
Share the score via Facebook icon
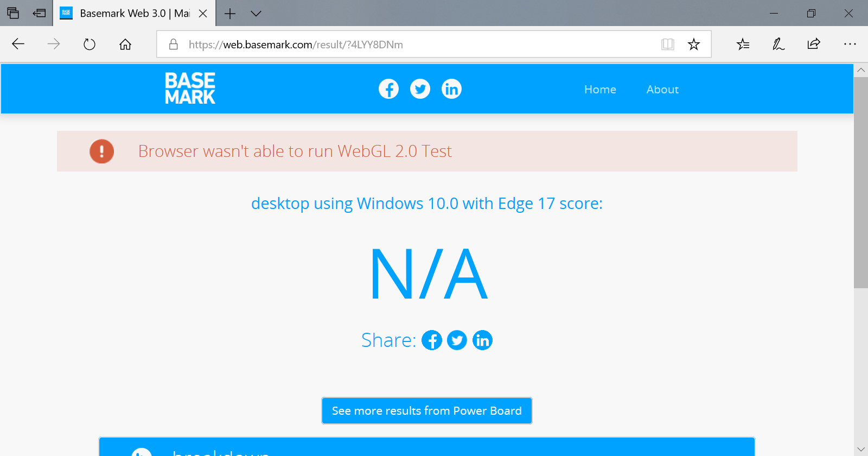[x=432, y=340]
